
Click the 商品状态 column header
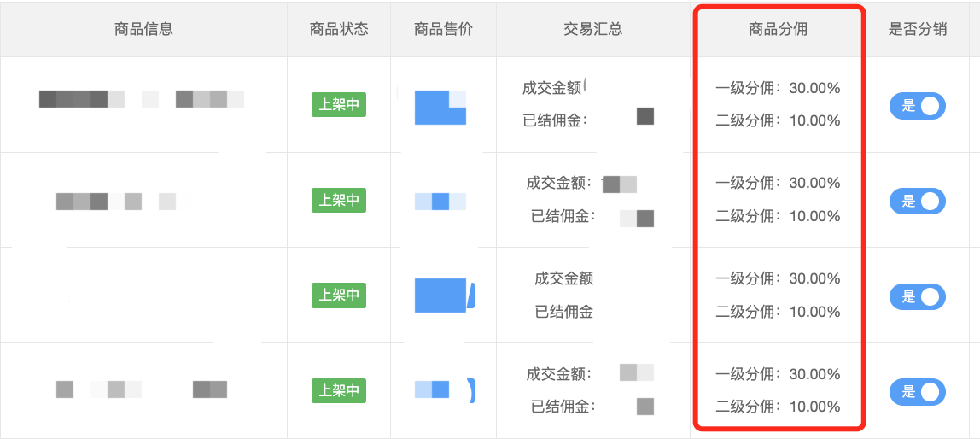[x=339, y=29]
